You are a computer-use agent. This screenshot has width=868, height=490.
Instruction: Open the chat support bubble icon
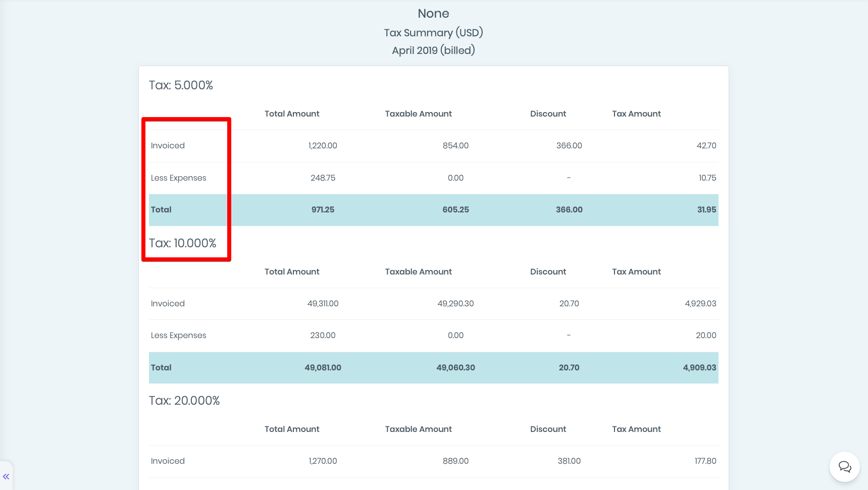point(845,467)
